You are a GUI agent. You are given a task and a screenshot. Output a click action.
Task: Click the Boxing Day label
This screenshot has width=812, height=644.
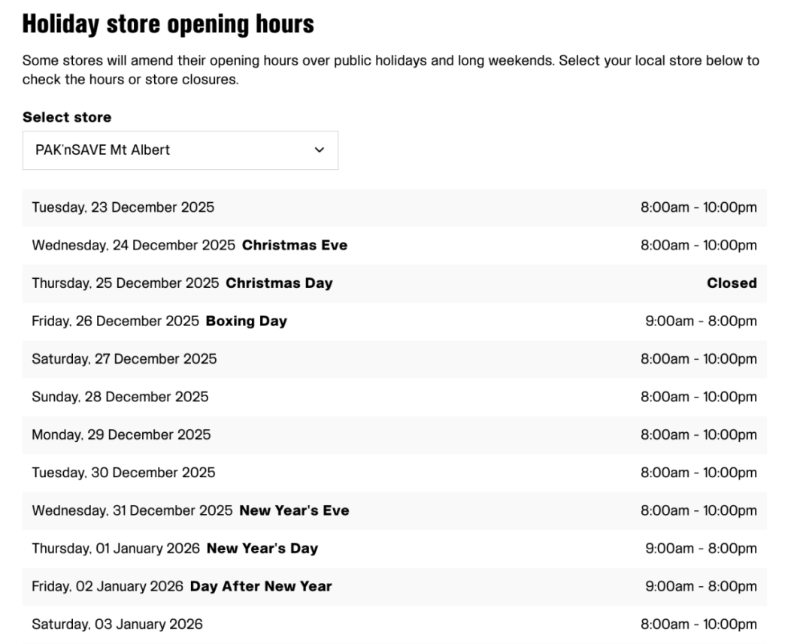point(247,321)
